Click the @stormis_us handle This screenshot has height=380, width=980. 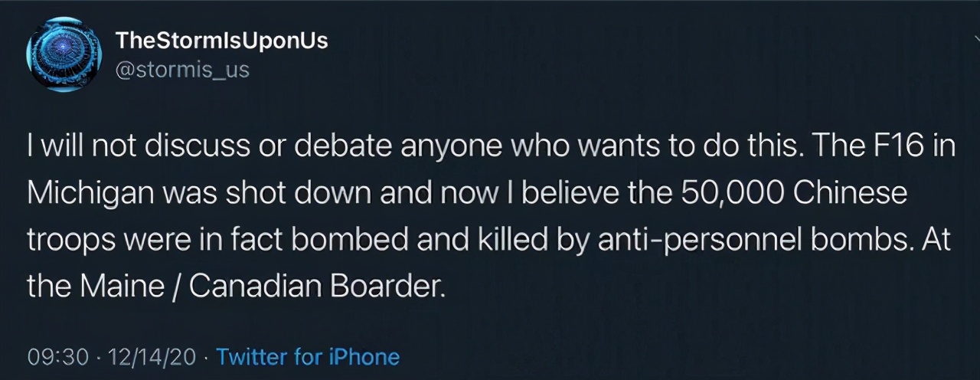coord(182,69)
